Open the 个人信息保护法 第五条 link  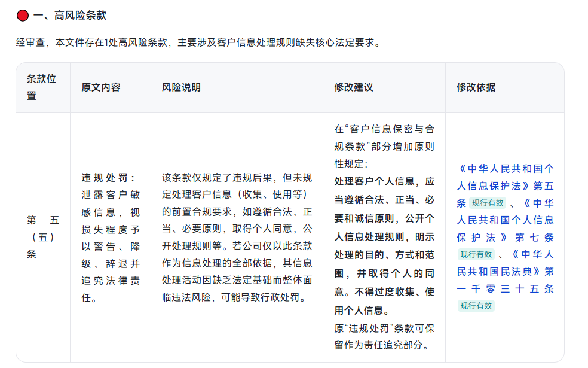click(505, 186)
